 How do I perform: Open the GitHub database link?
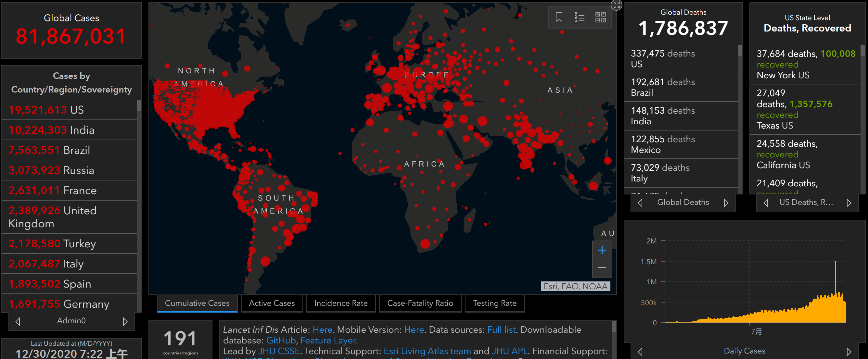coord(281,340)
